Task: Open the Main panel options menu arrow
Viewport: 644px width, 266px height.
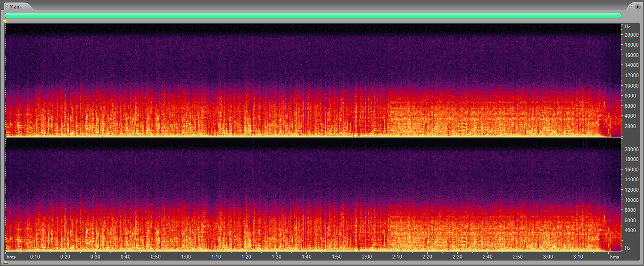Action: [638, 6]
